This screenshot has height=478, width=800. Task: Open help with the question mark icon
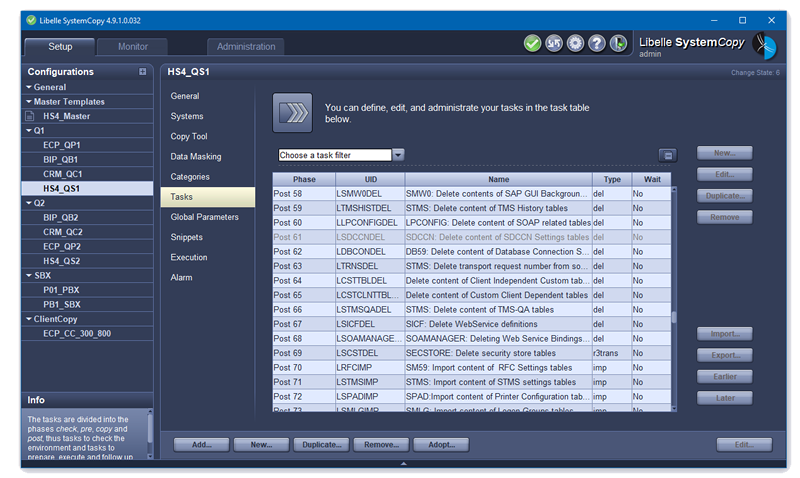(597, 43)
